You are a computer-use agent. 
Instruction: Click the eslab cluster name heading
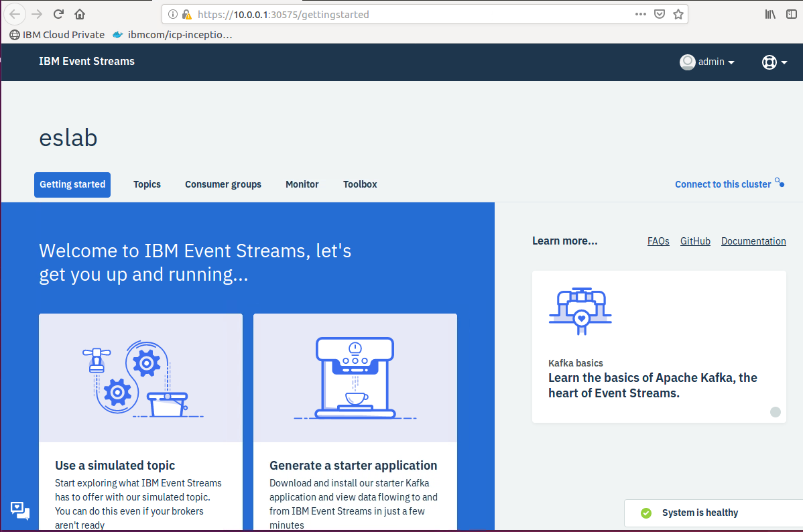click(68, 138)
